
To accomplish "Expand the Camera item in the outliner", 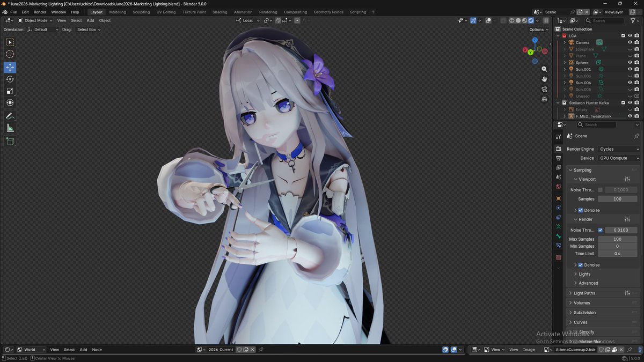I will 565,42.
